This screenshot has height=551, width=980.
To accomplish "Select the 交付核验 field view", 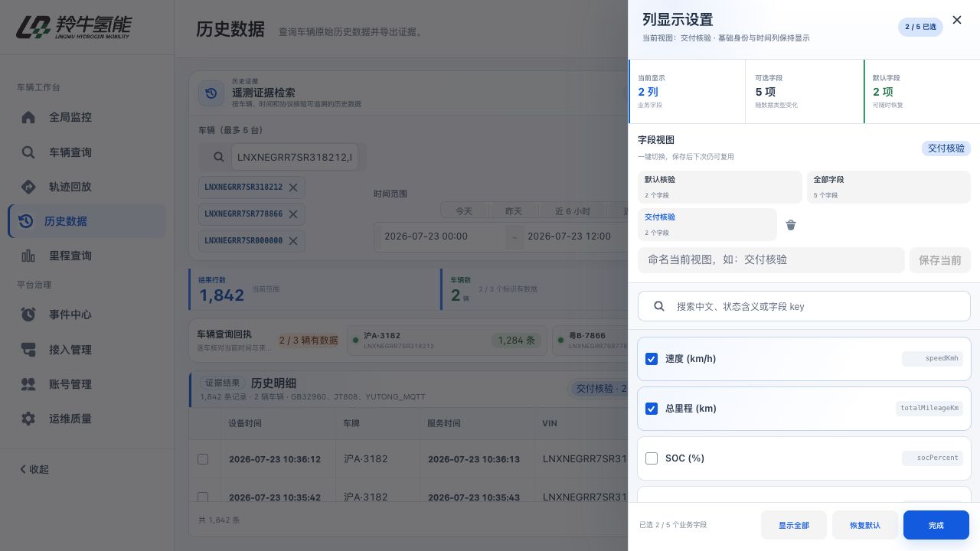I will [707, 224].
